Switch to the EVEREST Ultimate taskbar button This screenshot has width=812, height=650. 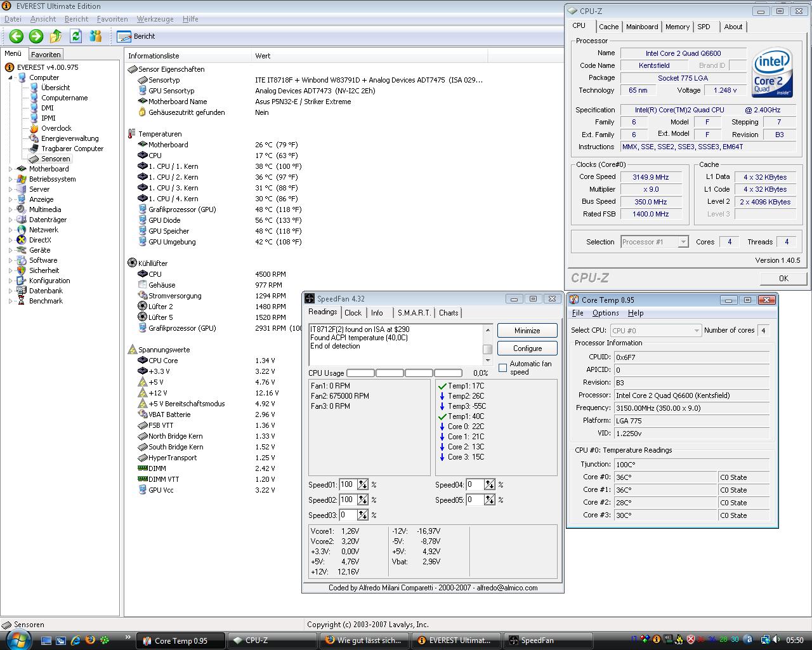[x=457, y=640]
